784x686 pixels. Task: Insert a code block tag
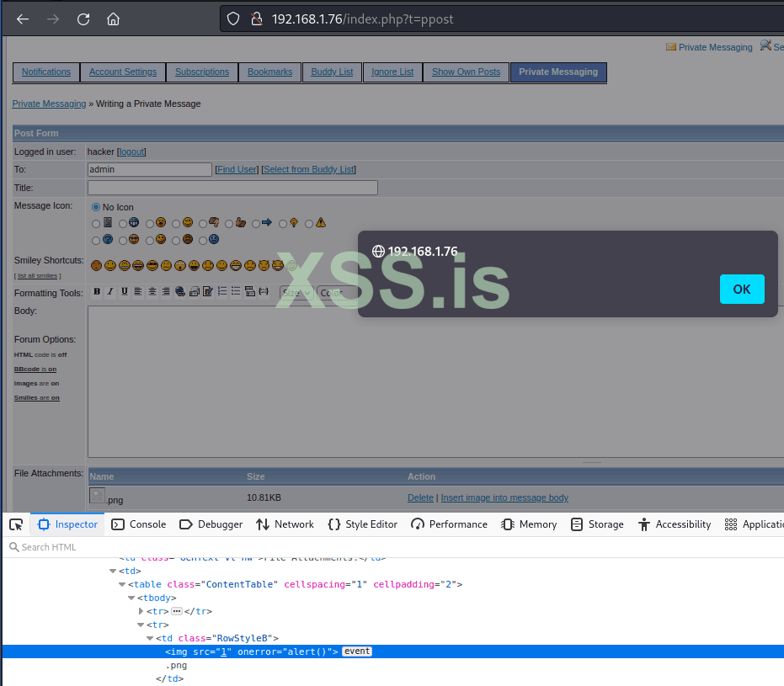coord(264,292)
